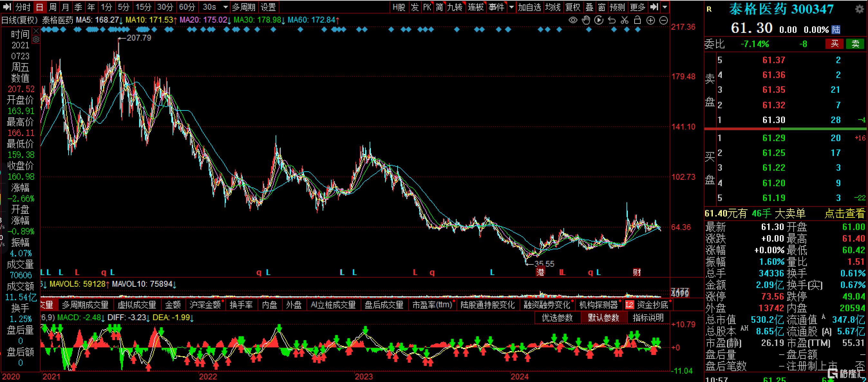Viewport: 868px width, 382px height.
Task: Click the collapse arrow left of 分时
Action: [7, 7]
